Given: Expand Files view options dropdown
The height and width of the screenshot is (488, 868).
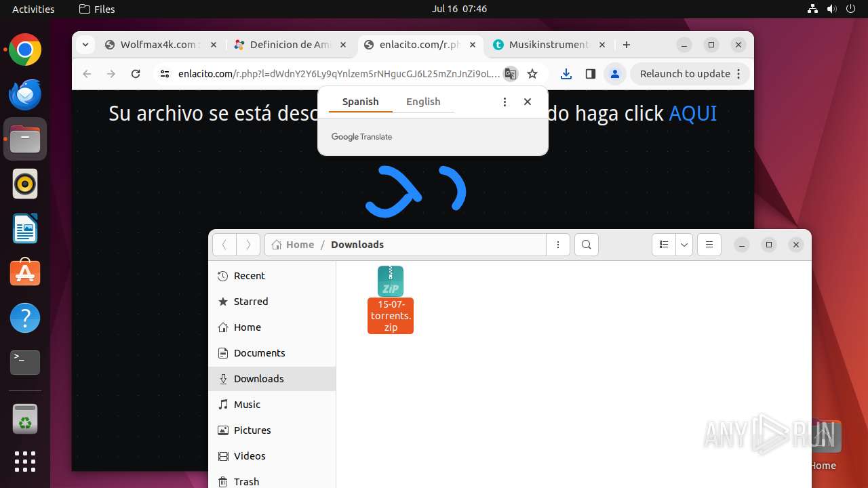Looking at the screenshot, I should [x=684, y=245].
